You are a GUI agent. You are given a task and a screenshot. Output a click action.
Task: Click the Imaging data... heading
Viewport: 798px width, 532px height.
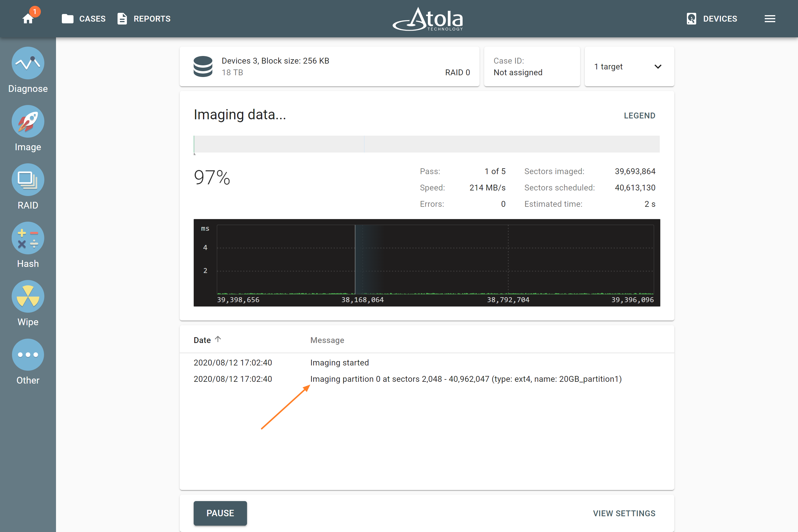[239, 115]
